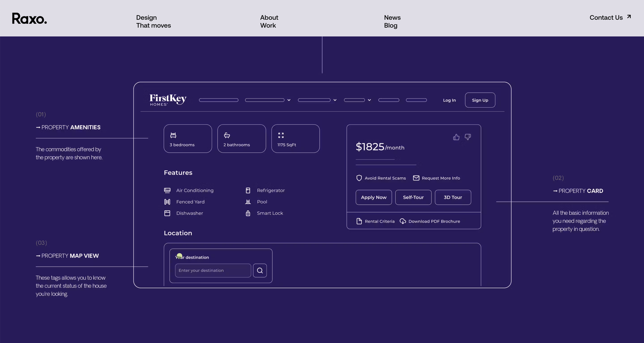Click the Request More Info envelope icon
644x343 pixels.
point(416,178)
